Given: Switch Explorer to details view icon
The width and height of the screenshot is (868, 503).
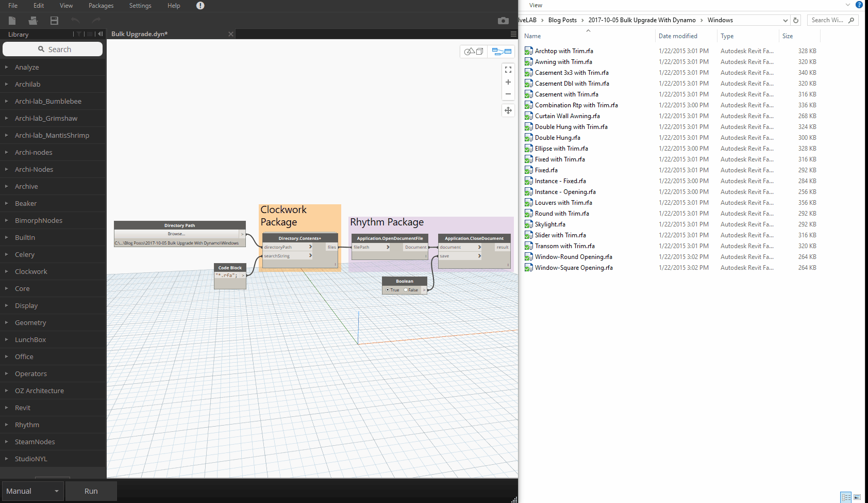Looking at the screenshot, I should pos(846,497).
